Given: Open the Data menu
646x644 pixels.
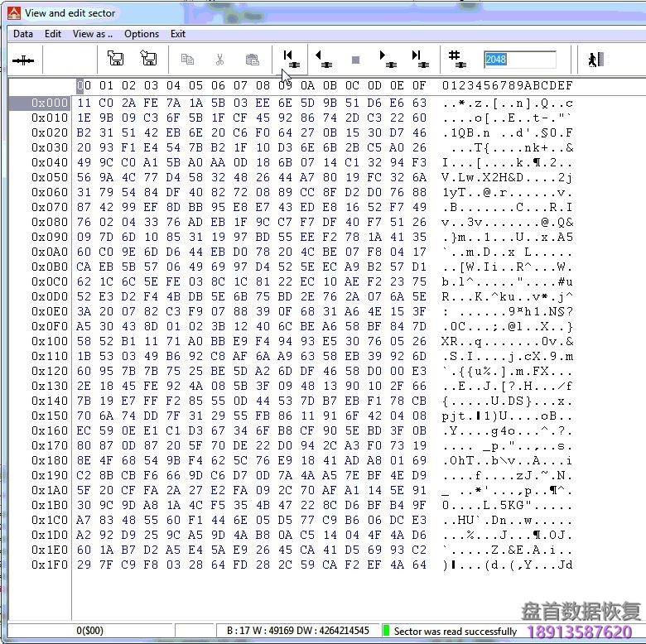Looking at the screenshot, I should [23, 34].
